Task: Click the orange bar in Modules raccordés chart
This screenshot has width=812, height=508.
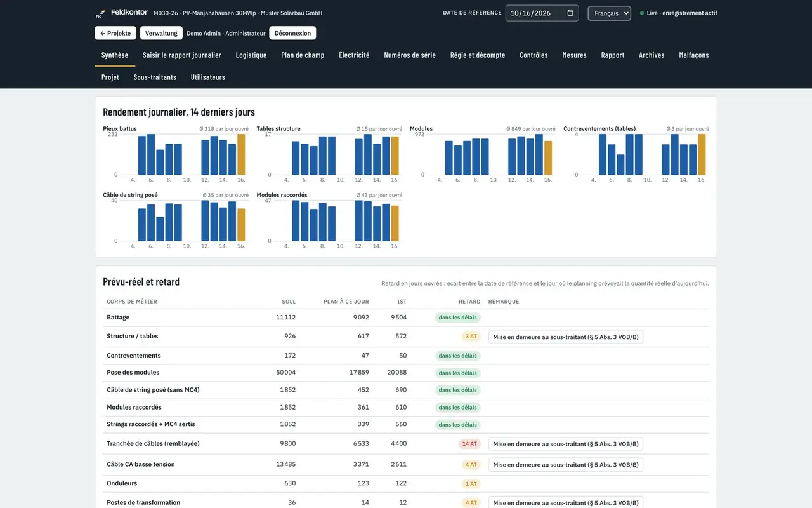Action: pyautogui.click(x=395, y=224)
